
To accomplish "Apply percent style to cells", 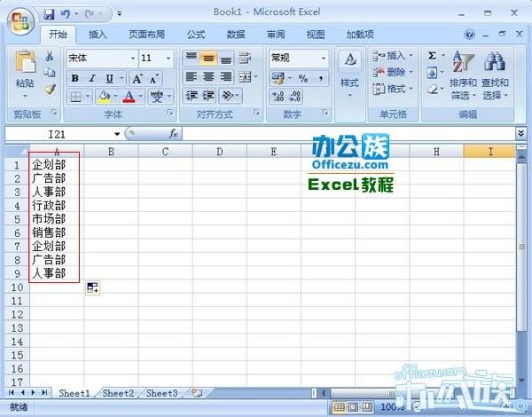I will pyautogui.click(x=303, y=78).
